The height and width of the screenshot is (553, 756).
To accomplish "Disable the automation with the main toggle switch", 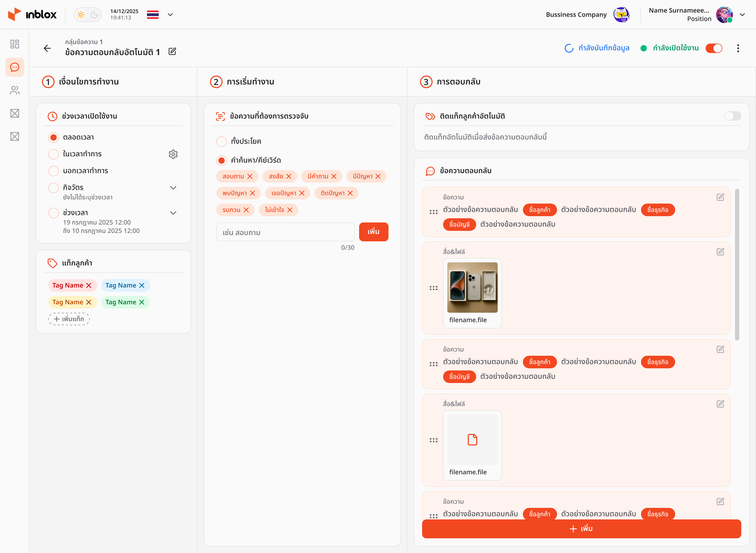I will click(x=714, y=48).
